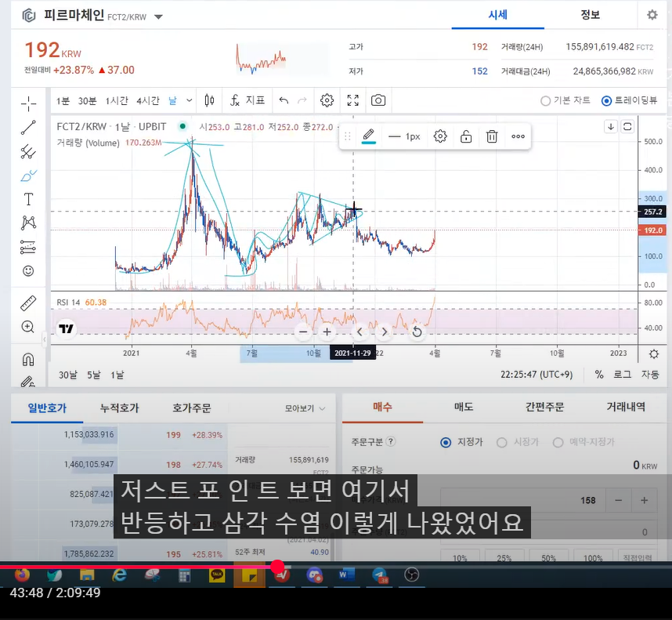
Task: Select the XABCD pattern tool
Action: click(28, 223)
